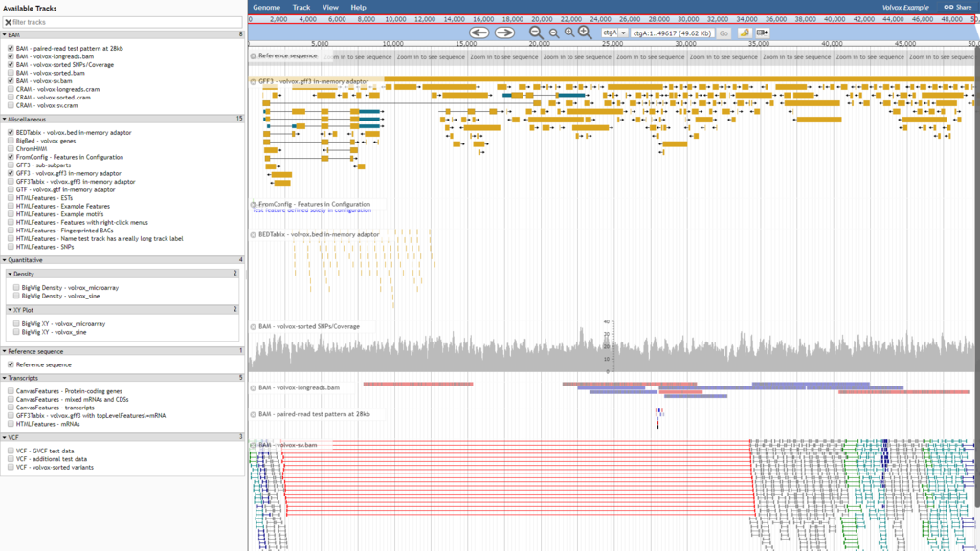This screenshot has height=551, width=980.
Task: Enable BigWig Density volvox_sine track
Action: click(16, 296)
